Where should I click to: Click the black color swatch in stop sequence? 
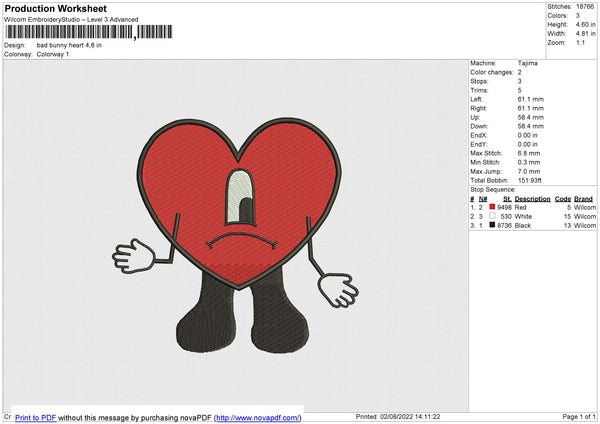click(x=492, y=225)
